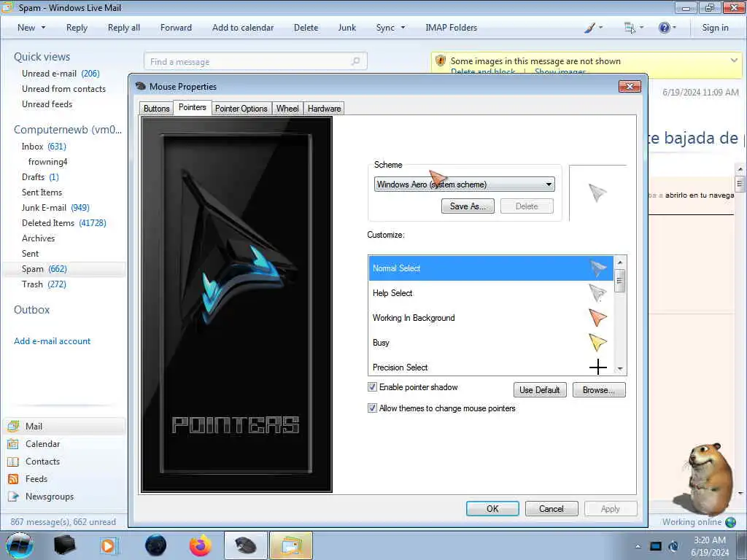
Task: Click scroll-down arrow of Customize list
Action: click(620, 368)
